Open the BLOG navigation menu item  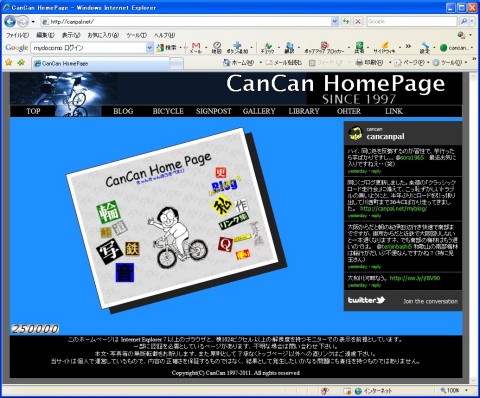pos(123,111)
